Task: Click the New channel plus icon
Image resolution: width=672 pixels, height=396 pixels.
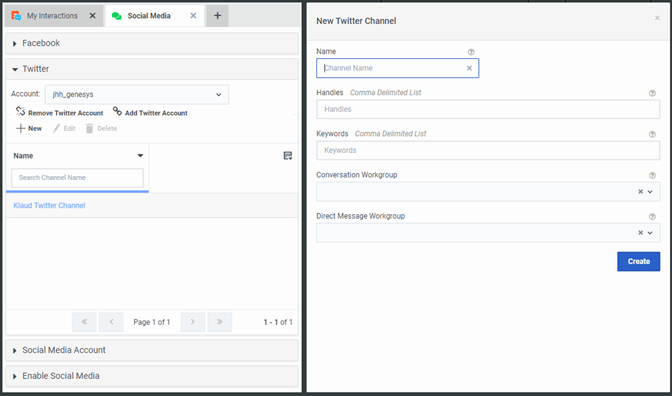Action: pos(20,128)
